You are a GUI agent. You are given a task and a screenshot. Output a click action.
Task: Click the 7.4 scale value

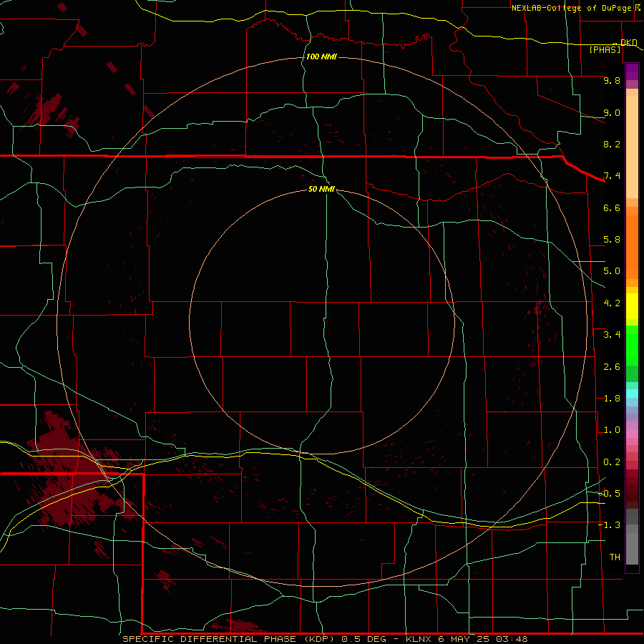(612, 176)
